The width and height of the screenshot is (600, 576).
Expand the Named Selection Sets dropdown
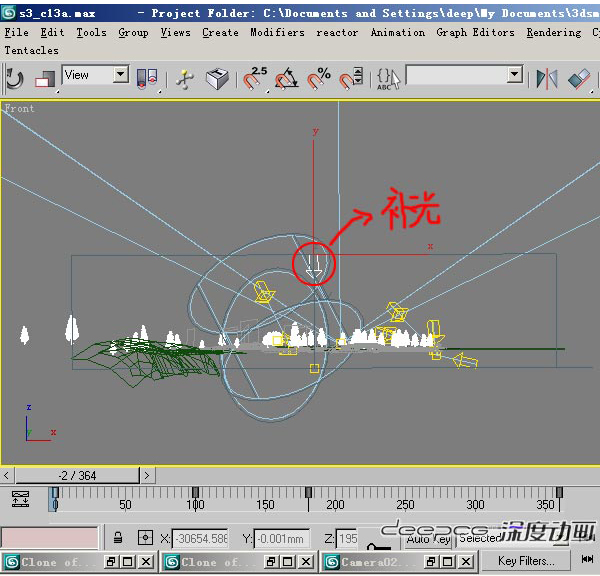(x=515, y=74)
